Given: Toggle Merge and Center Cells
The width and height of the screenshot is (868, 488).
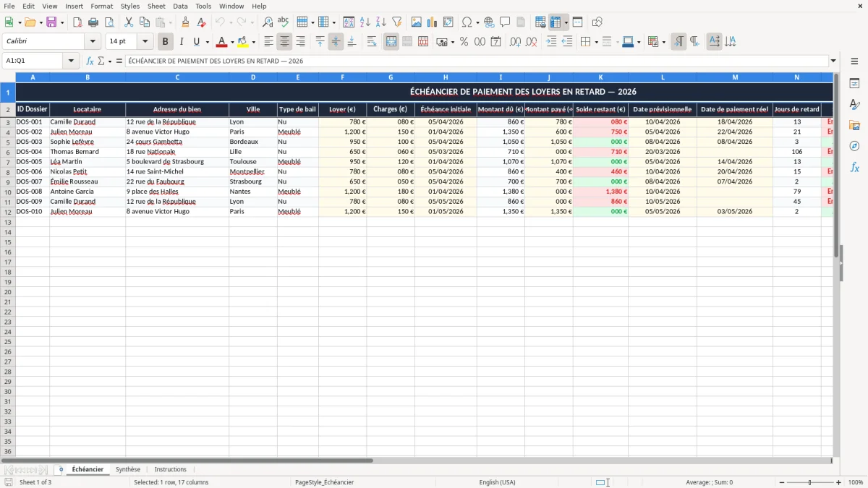Looking at the screenshot, I should tap(391, 42).
